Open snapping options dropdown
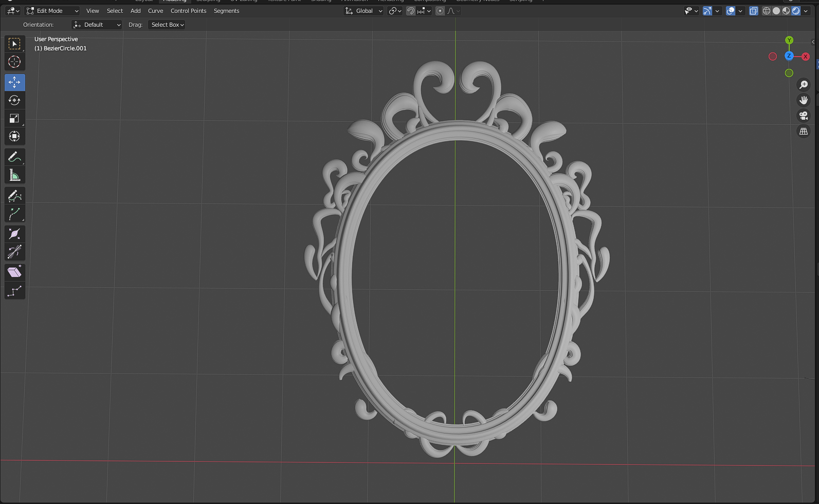The image size is (819, 504). [x=424, y=11]
